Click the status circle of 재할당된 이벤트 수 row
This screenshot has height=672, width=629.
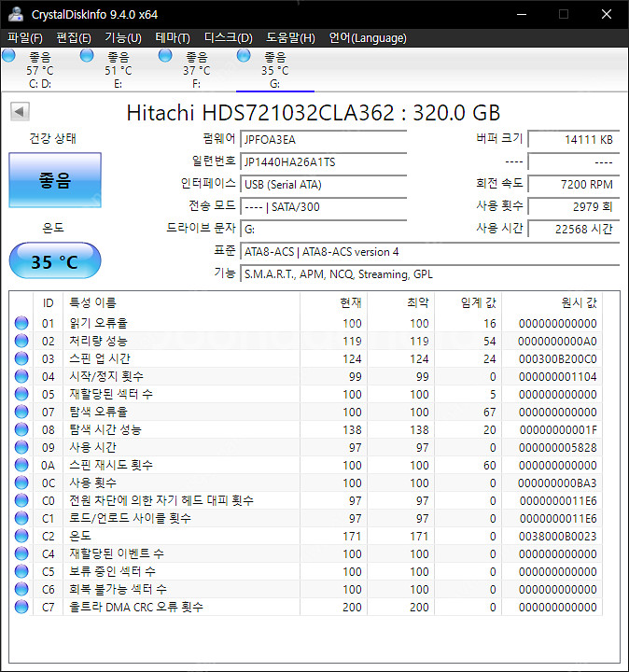(21, 553)
